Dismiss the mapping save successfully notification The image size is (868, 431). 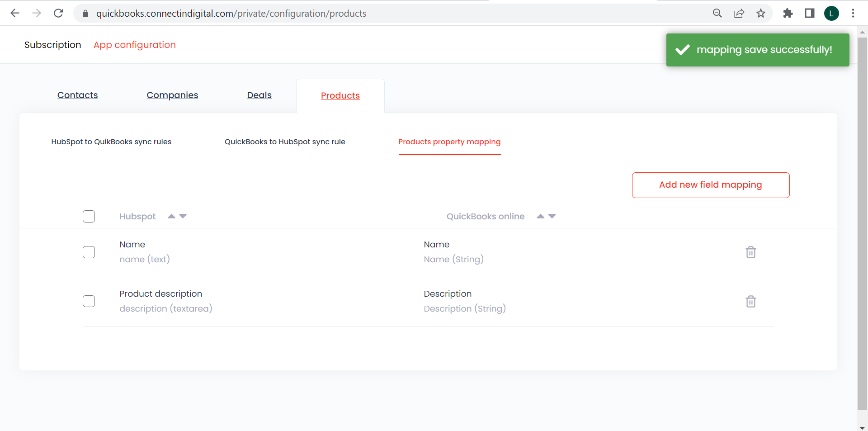tap(758, 50)
